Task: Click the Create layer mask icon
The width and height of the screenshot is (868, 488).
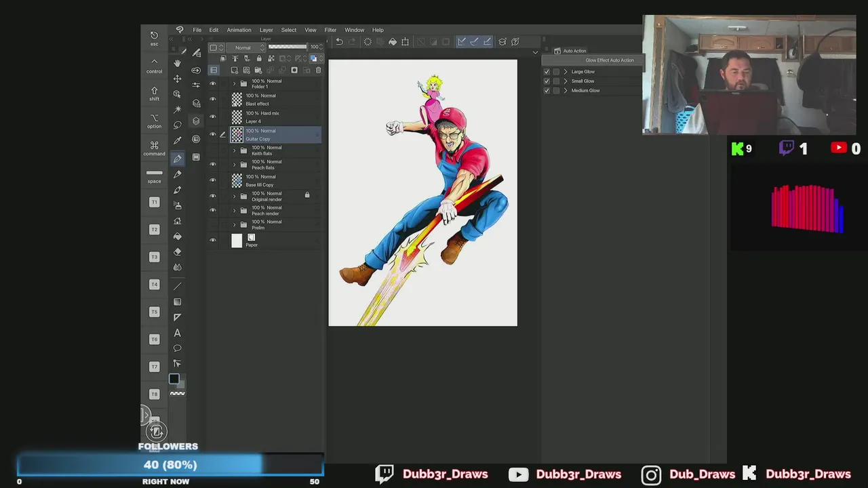Action: (294, 70)
